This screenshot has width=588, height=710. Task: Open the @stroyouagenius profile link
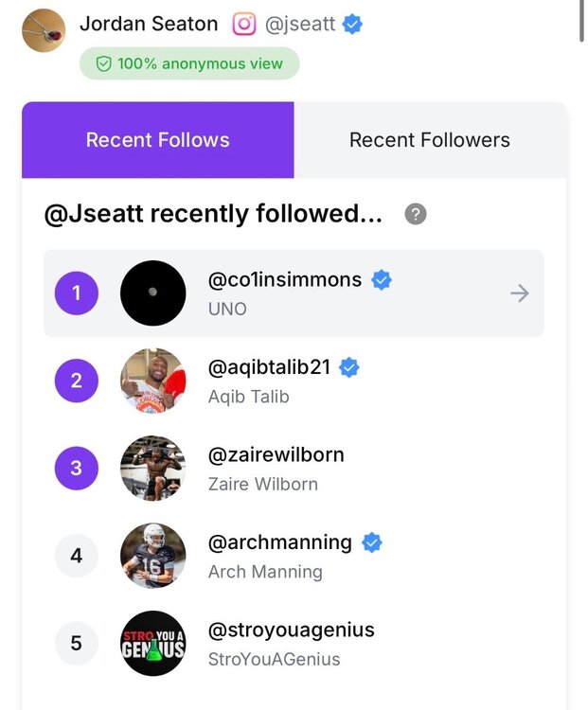coord(291,630)
